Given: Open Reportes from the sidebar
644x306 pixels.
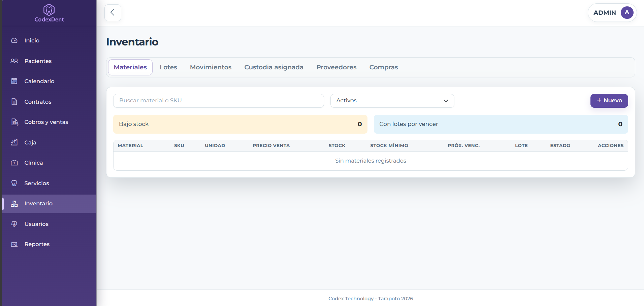Looking at the screenshot, I should click(x=49, y=244).
